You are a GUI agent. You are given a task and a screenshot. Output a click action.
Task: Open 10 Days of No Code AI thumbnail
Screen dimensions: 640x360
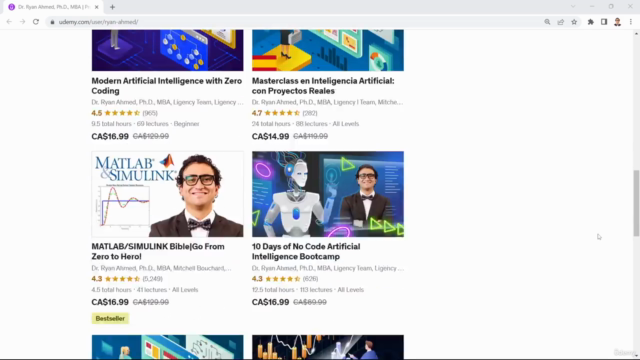coord(328,194)
